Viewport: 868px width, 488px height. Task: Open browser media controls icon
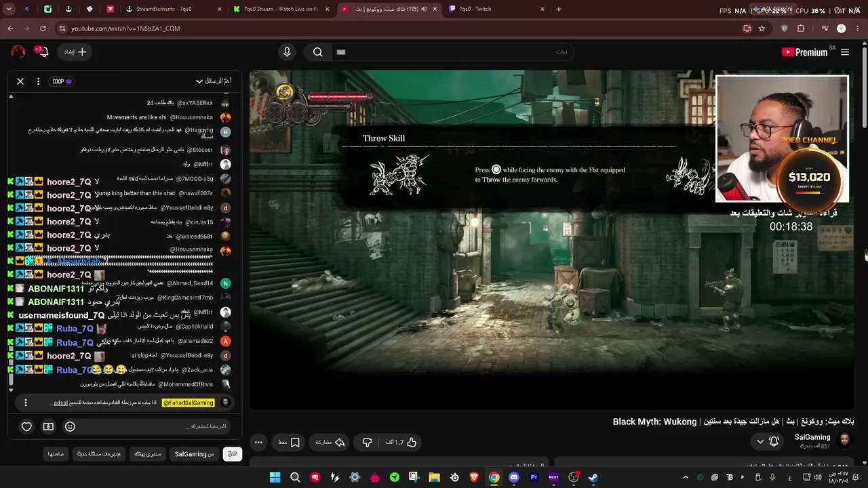pos(825,28)
